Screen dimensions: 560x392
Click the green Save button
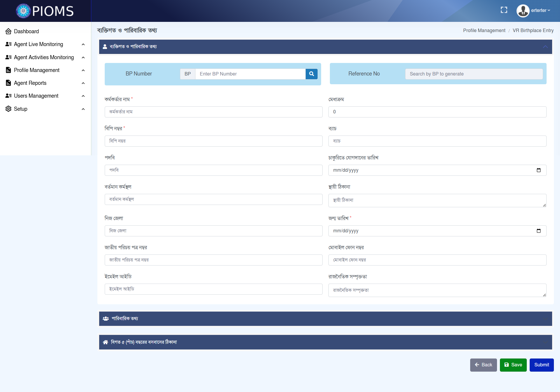point(513,365)
